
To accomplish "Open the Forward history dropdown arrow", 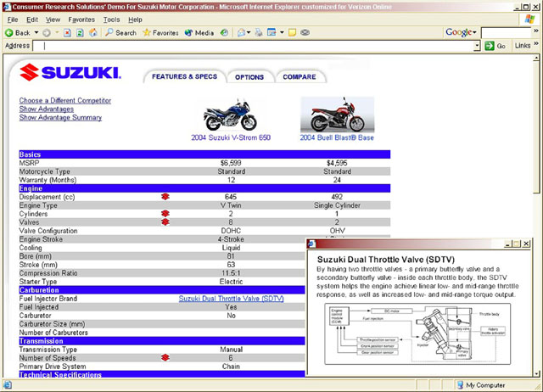I will click(57, 33).
